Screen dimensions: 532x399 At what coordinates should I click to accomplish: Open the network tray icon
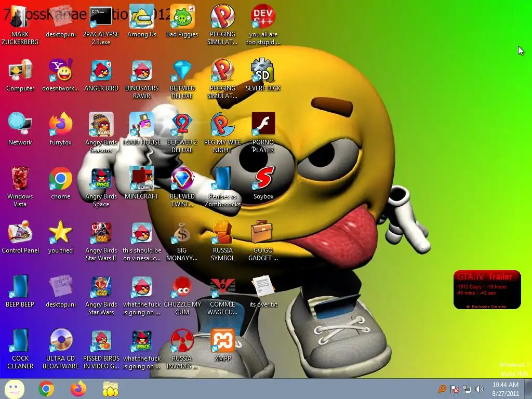click(467, 389)
